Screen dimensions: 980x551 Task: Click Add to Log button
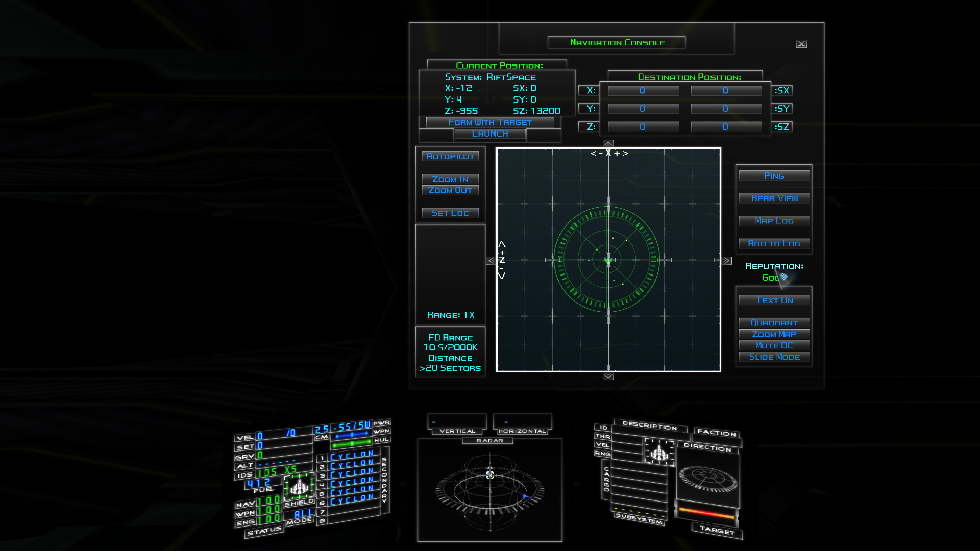[x=774, y=244]
